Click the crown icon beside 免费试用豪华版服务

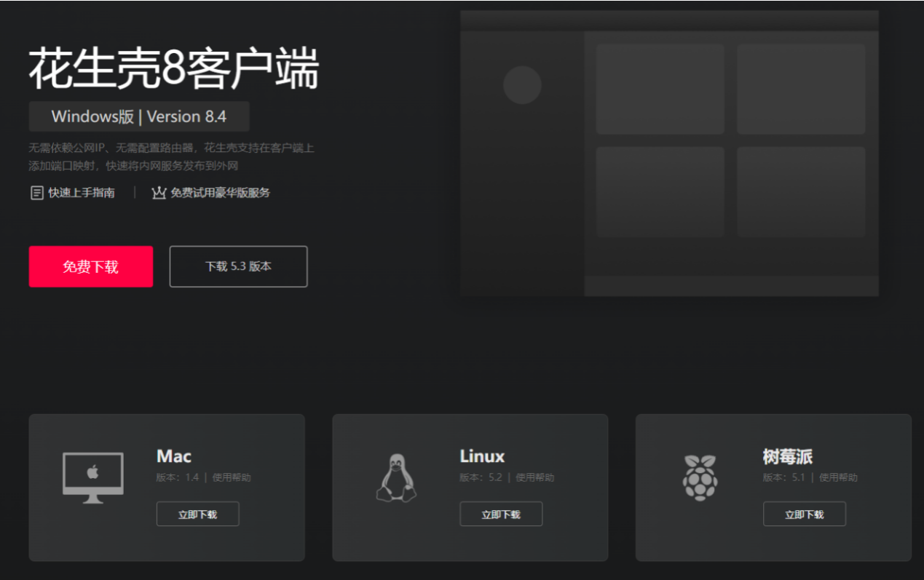[159, 193]
